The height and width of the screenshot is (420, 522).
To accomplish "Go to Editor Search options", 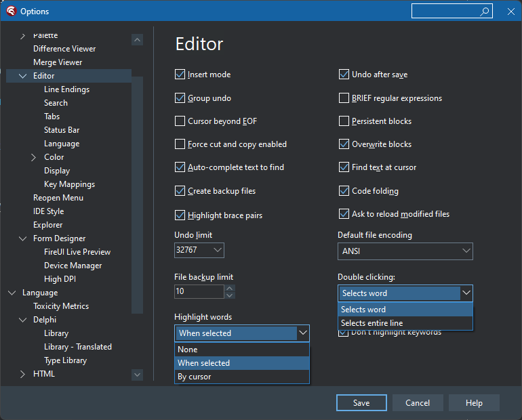I will 56,103.
